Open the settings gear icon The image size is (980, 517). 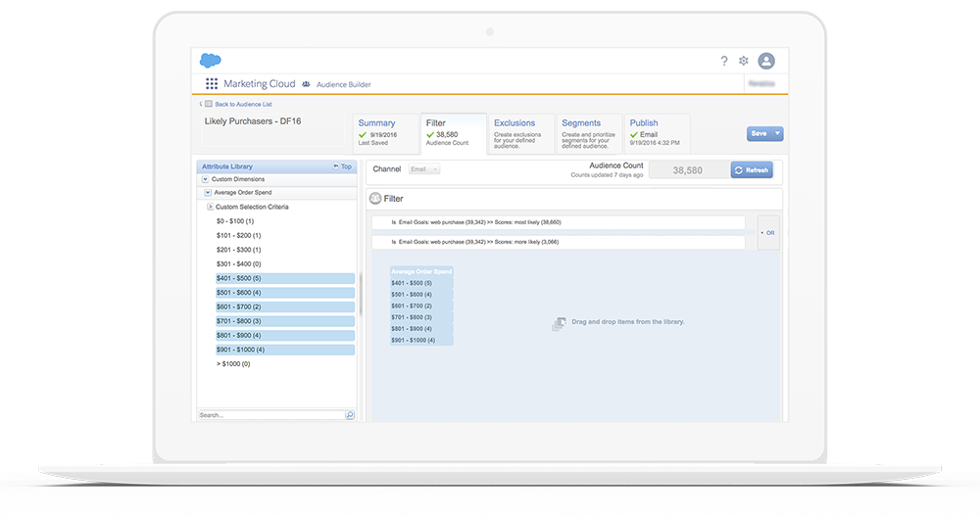point(744,61)
